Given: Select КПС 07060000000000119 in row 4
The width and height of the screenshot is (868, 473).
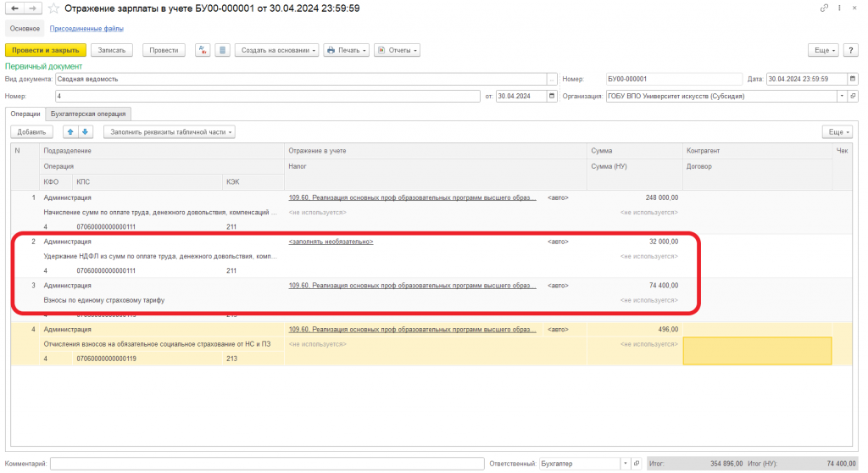Looking at the screenshot, I should (x=147, y=359).
